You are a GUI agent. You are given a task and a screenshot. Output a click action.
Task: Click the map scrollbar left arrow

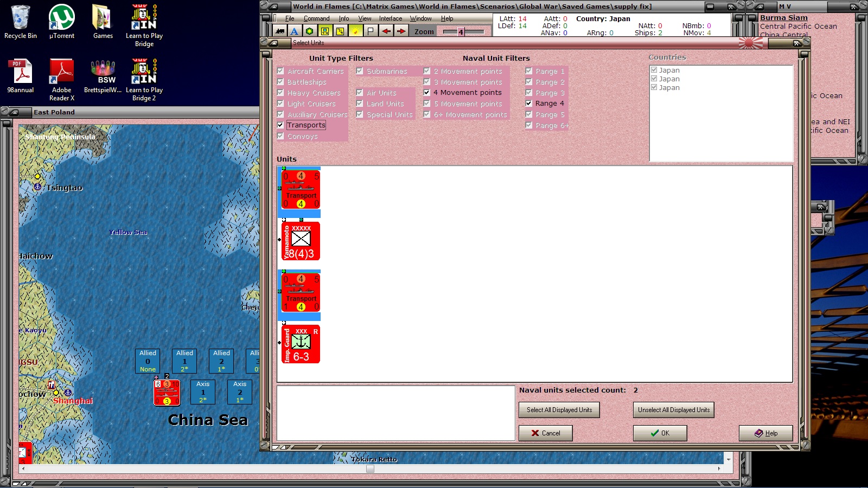click(x=22, y=469)
